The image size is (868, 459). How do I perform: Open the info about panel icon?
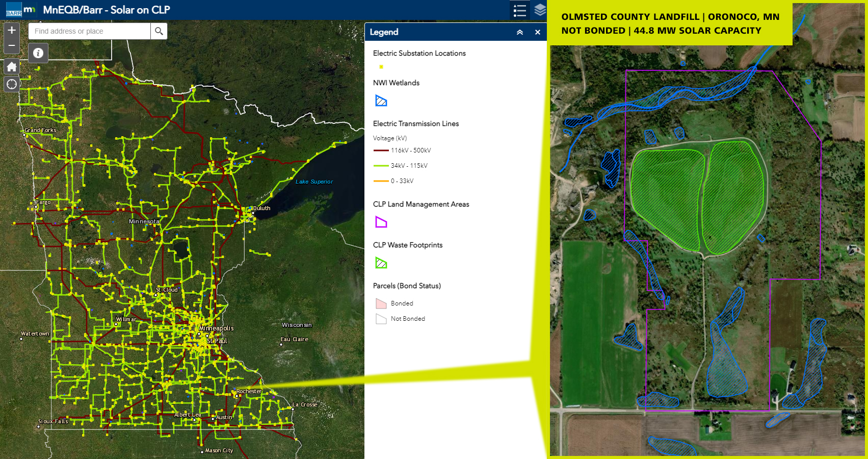(x=38, y=53)
